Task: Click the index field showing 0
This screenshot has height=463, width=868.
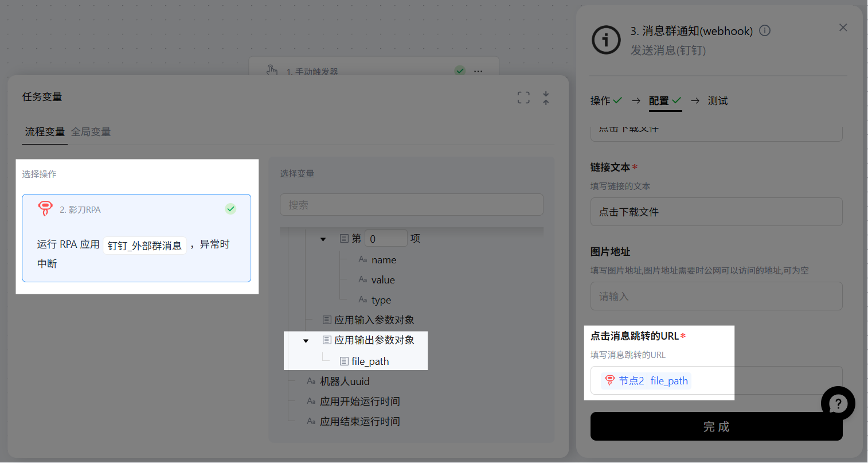Action: [x=386, y=239]
